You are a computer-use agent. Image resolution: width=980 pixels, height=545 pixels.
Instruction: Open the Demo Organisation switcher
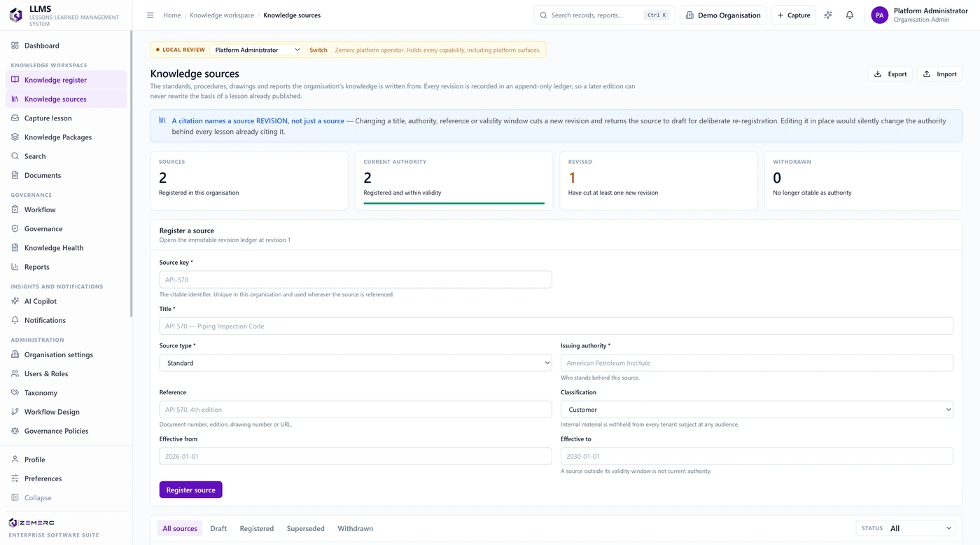pos(723,15)
